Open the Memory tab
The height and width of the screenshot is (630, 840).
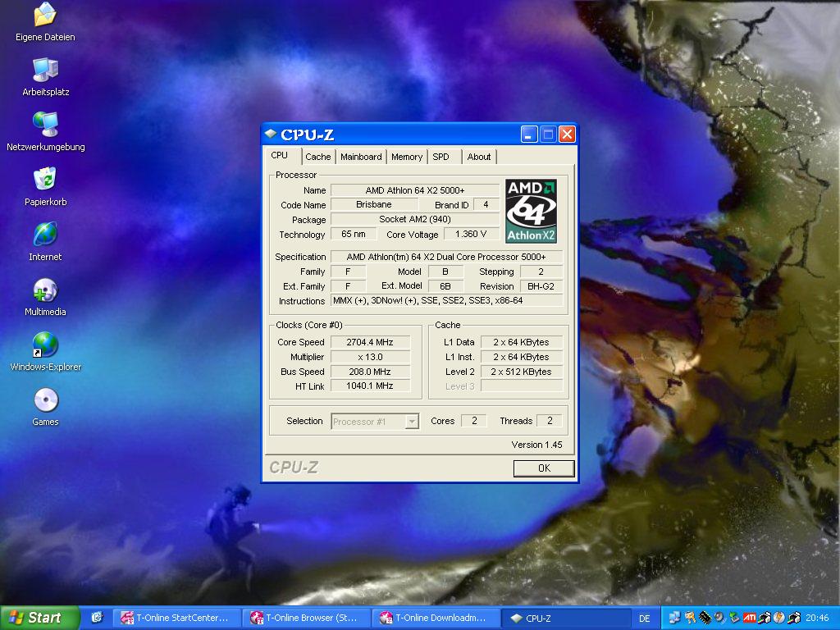[x=407, y=157]
